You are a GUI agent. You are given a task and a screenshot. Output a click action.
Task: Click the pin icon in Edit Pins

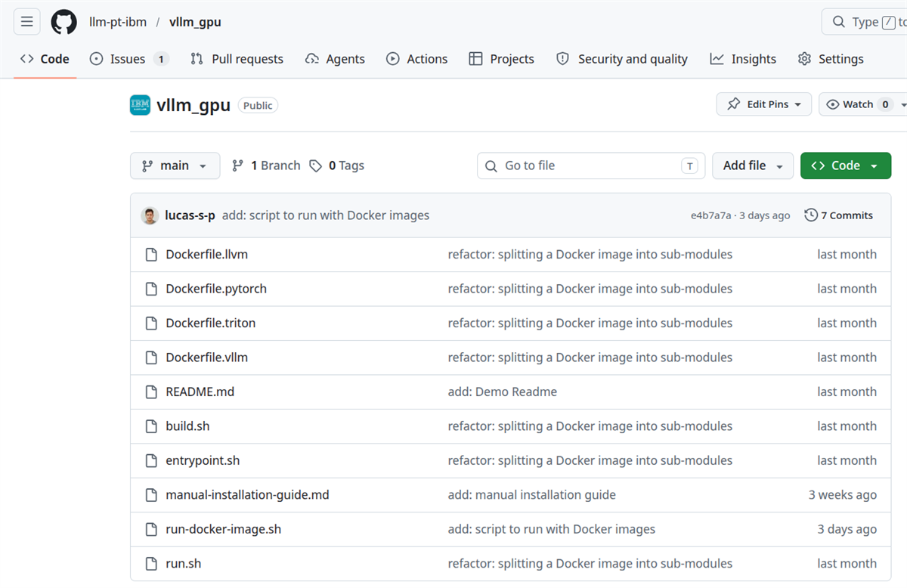733,104
